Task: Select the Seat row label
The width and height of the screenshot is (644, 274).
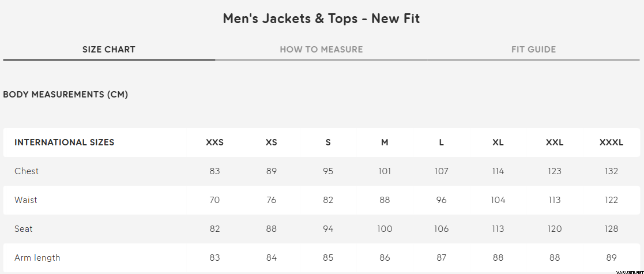Action: [x=24, y=229]
